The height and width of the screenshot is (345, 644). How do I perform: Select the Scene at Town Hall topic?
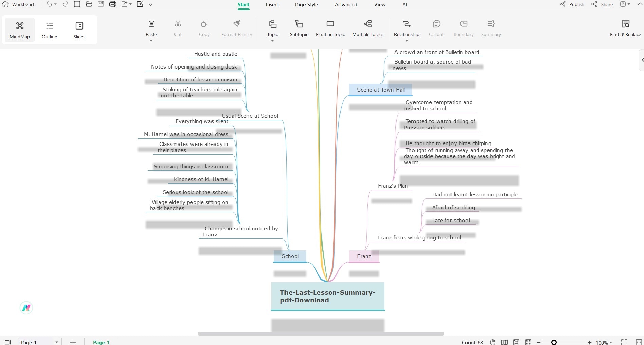[381, 90]
